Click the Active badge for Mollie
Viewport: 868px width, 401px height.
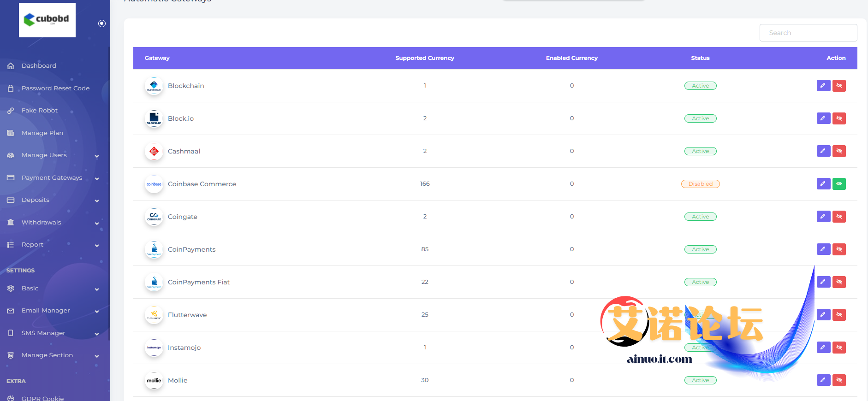pyautogui.click(x=700, y=380)
